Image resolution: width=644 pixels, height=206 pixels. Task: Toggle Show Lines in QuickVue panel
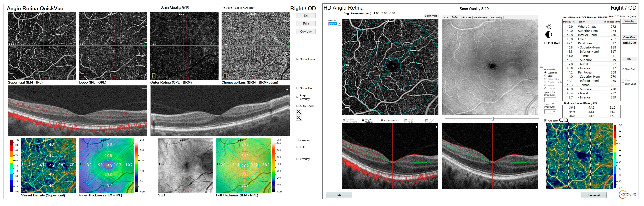[x=297, y=59]
